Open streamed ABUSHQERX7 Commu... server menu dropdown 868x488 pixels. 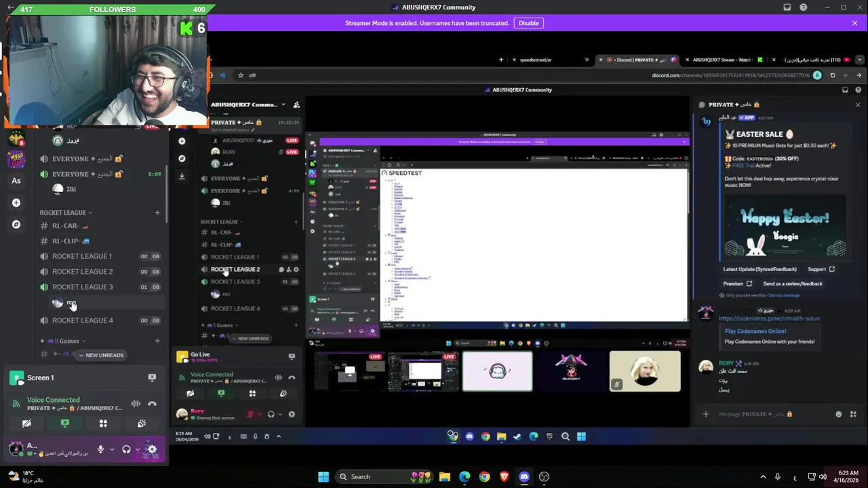click(x=283, y=104)
